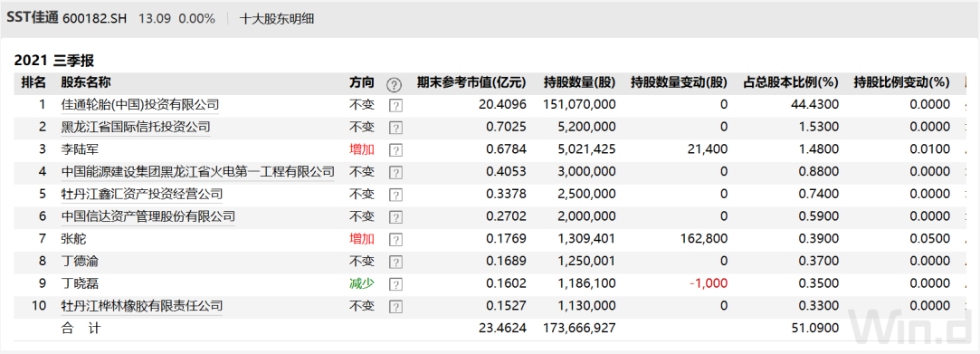The height and width of the screenshot is (354, 980).
Task: Click share count 5,021,425
Action: click(586, 149)
